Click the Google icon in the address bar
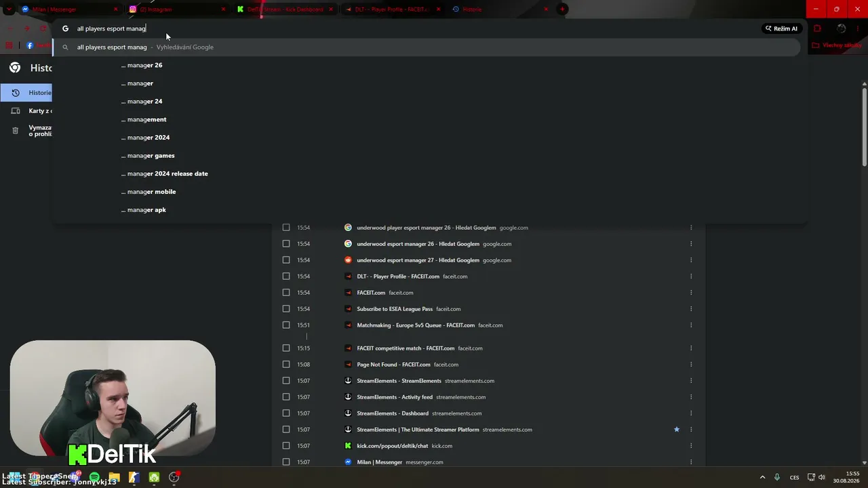Image resolution: width=868 pixels, height=488 pixels. click(66, 28)
